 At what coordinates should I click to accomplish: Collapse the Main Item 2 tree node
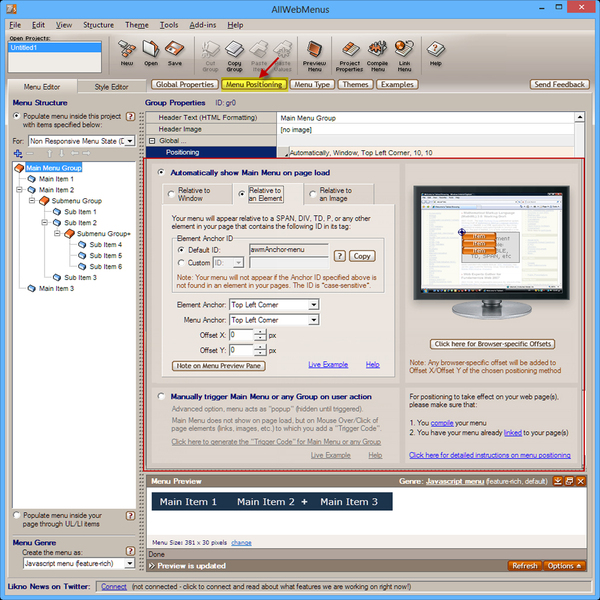pyautogui.click(x=20, y=190)
